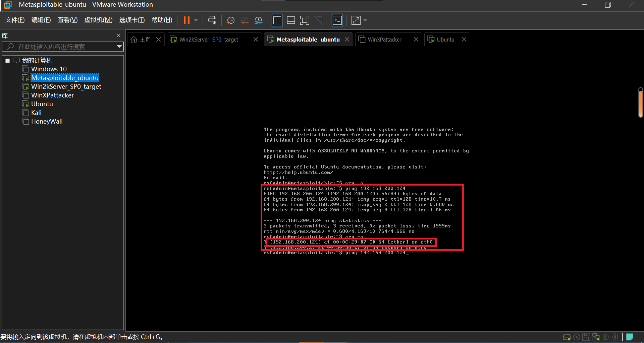644x343 pixels.
Task: Open the power options dropdown arrow
Action: [196, 20]
